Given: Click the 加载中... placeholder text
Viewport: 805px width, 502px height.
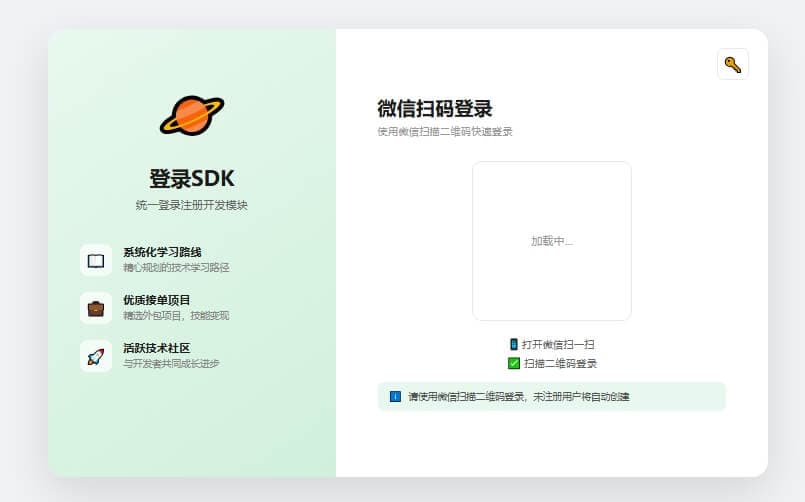Looking at the screenshot, I should click(552, 241).
